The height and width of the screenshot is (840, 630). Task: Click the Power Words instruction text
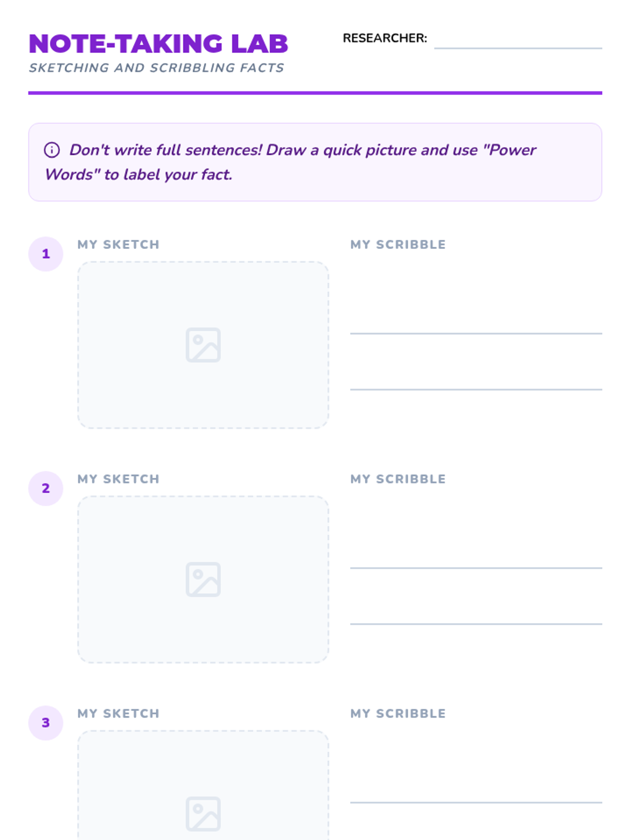(290, 162)
